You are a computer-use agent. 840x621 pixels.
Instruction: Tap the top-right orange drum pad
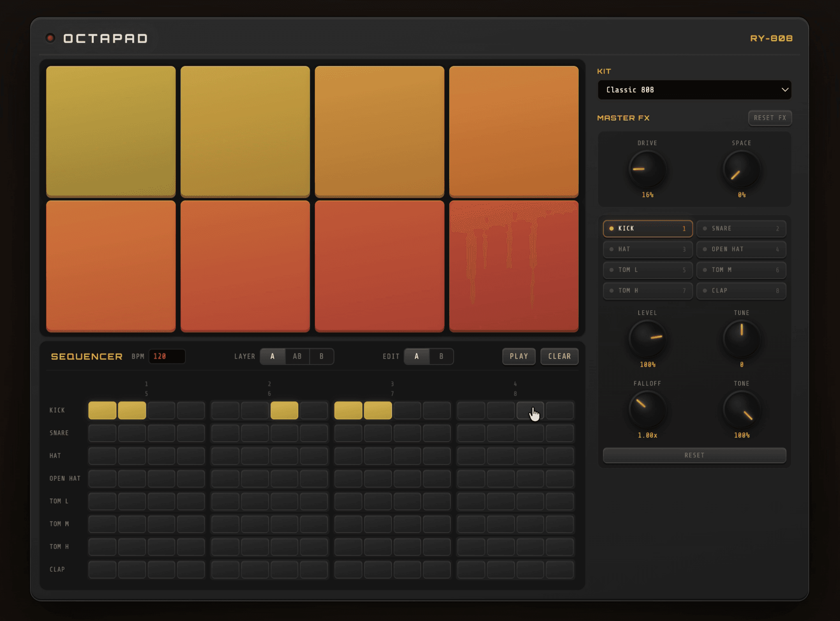pos(513,131)
